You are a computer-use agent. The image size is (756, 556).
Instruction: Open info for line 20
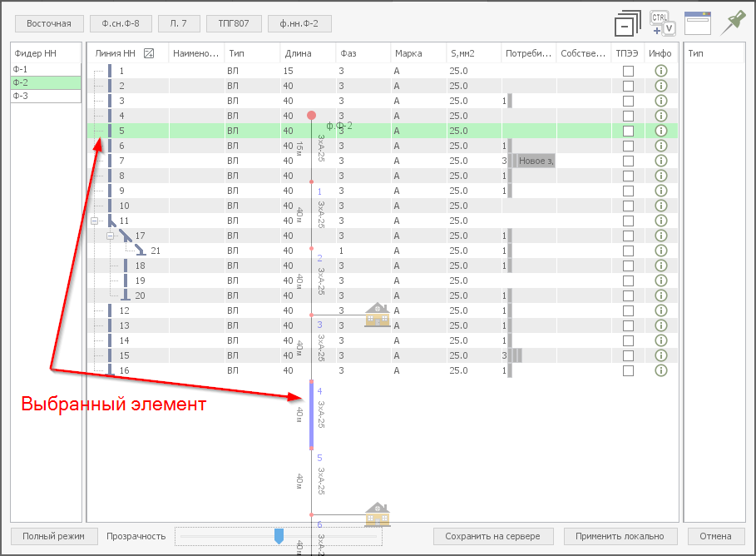point(661,295)
